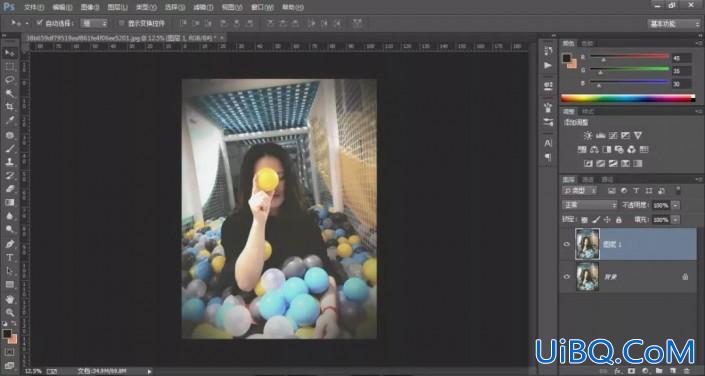Image resolution: width=705 pixels, height=376 pixels.
Task: Open the Layers panel flyout menu
Action: point(699,179)
